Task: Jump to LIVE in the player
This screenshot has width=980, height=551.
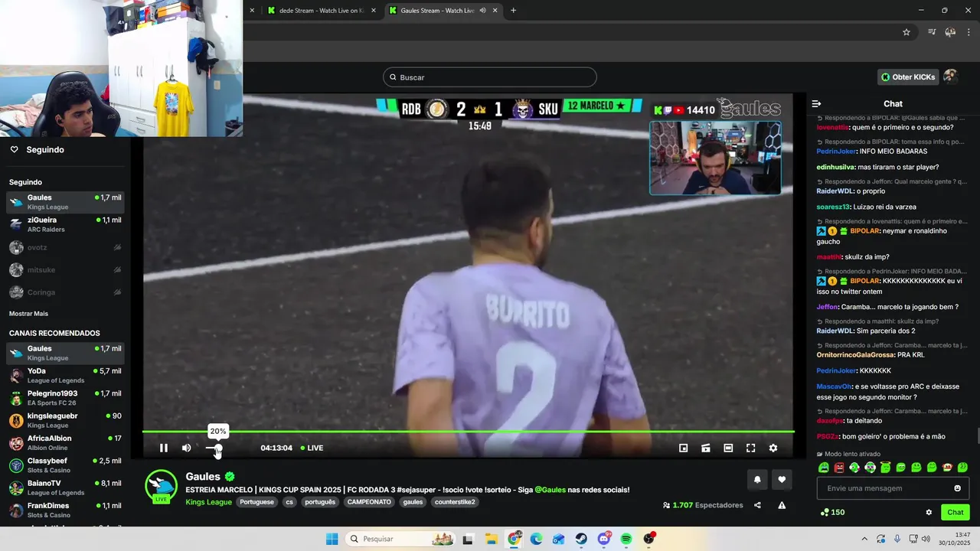Action: pyautogui.click(x=312, y=448)
